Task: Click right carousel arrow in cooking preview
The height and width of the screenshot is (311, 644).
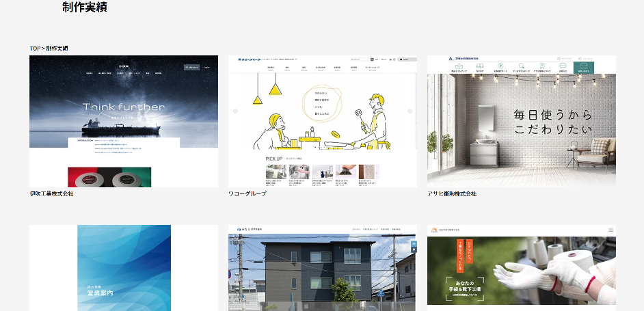Action: click(x=410, y=111)
